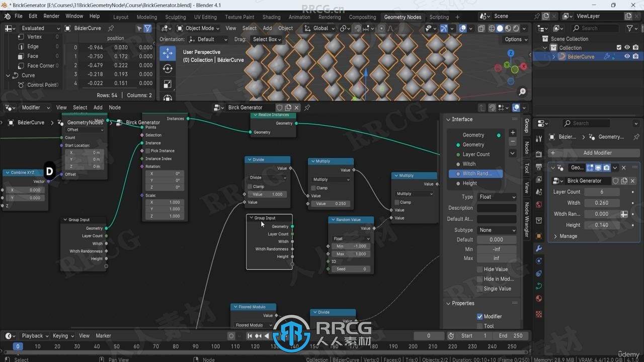Add new interface item with plus button
The width and height of the screenshot is (644, 362).
513,133
